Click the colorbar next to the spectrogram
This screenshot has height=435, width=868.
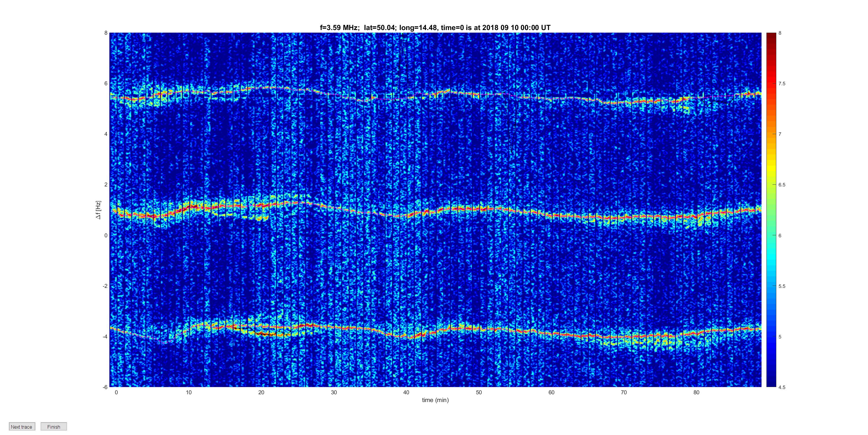(771, 210)
